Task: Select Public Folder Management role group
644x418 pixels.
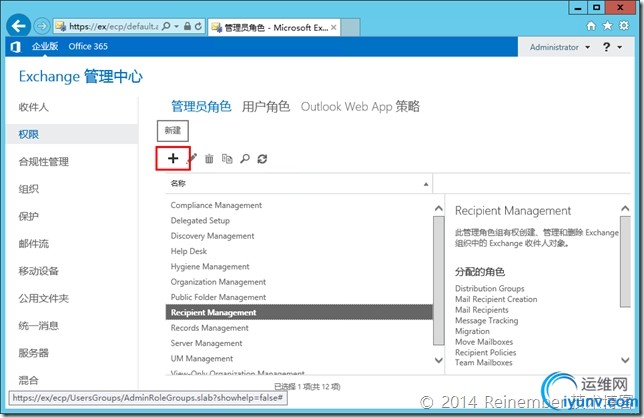Action: click(x=218, y=297)
